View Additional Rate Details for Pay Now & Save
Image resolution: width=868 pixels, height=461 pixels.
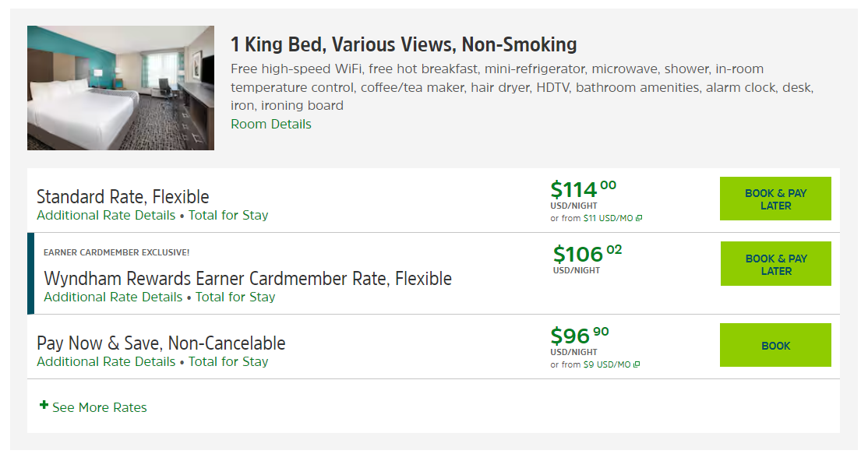point(106,362)
